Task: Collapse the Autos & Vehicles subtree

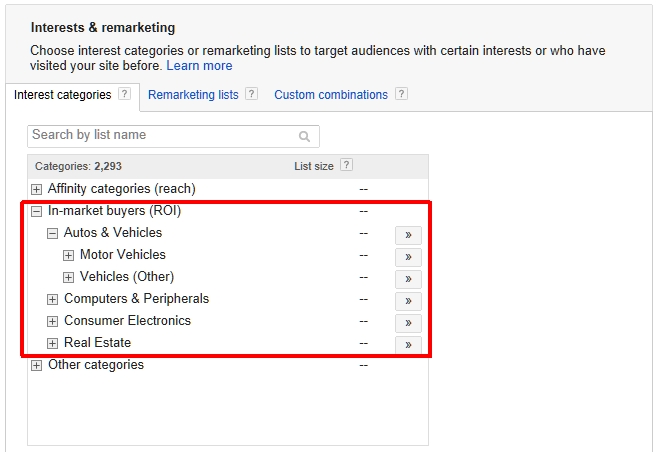Action: 53,233
